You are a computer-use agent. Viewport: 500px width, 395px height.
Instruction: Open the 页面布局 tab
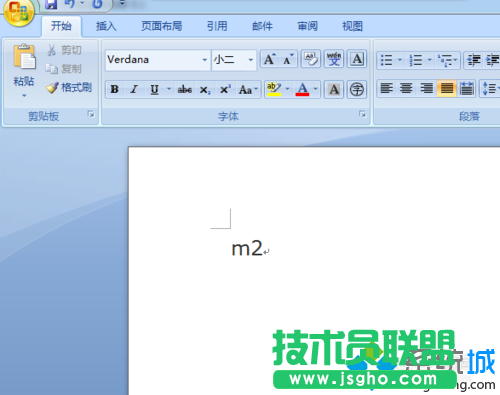(162, 26)
